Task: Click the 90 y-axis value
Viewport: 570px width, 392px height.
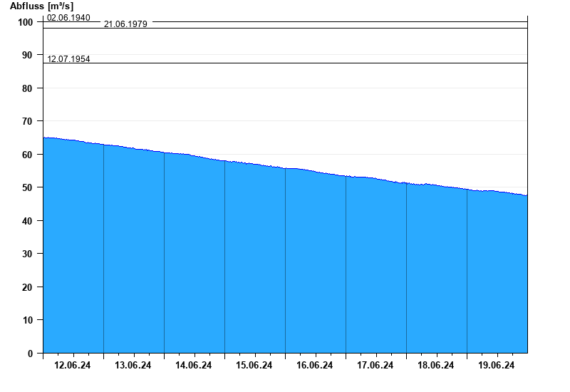Action: click(x=27, y=55)
